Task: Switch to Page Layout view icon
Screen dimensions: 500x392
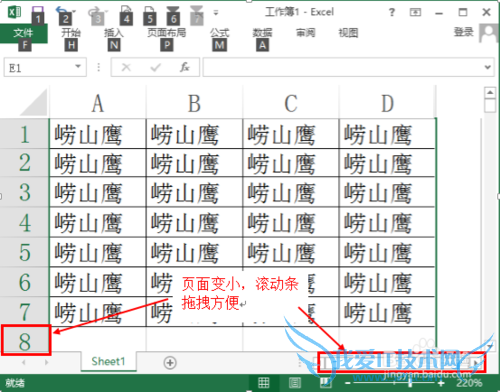Action: tap(295, 383)
